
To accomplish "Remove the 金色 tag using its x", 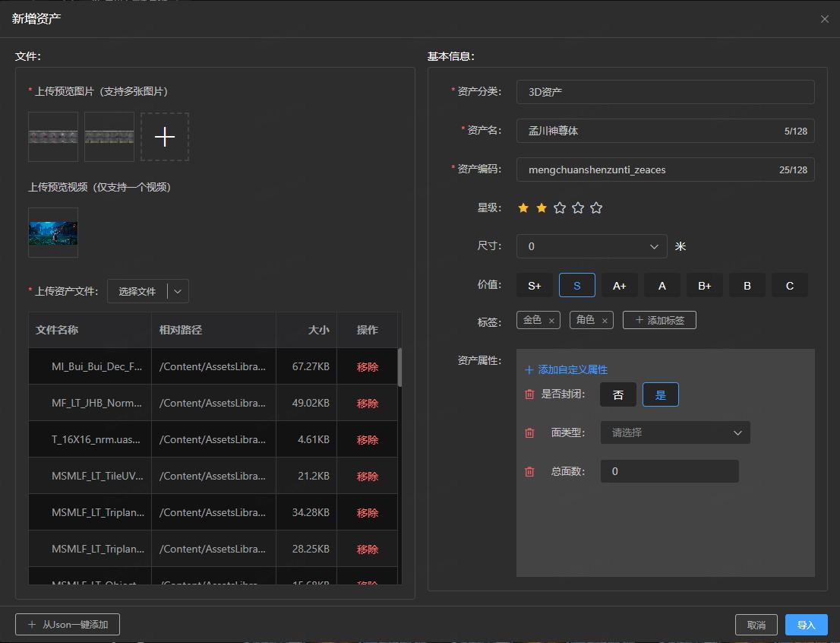I will 551,321.
